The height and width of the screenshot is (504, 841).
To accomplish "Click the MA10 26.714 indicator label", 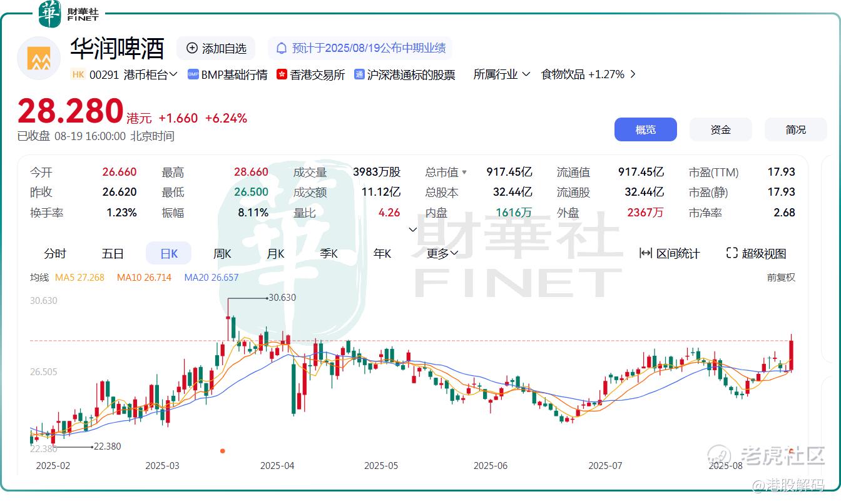I will coord(144,277).
